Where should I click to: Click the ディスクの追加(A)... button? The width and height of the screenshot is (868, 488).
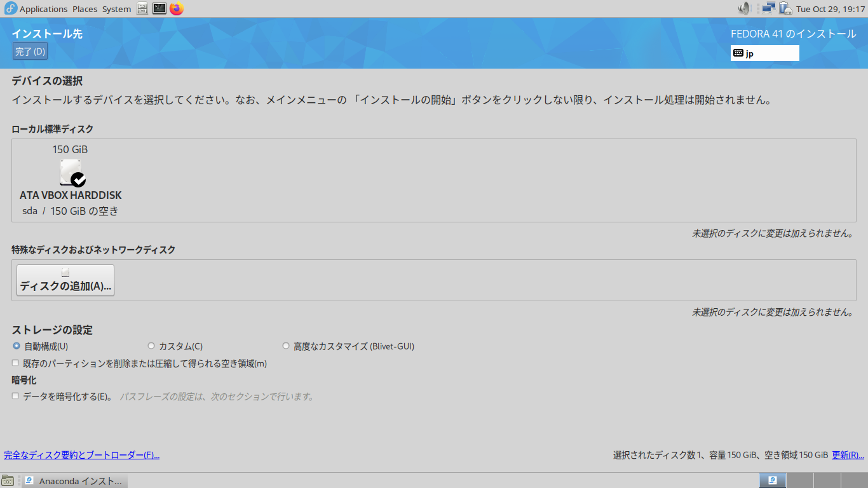[x=65, y=280]
